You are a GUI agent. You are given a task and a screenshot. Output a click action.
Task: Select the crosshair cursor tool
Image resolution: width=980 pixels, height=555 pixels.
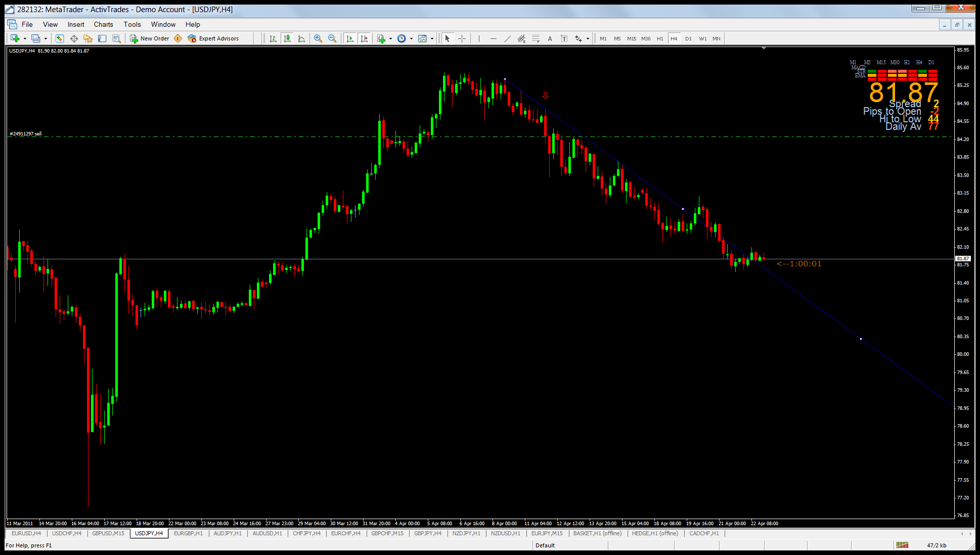462,38
